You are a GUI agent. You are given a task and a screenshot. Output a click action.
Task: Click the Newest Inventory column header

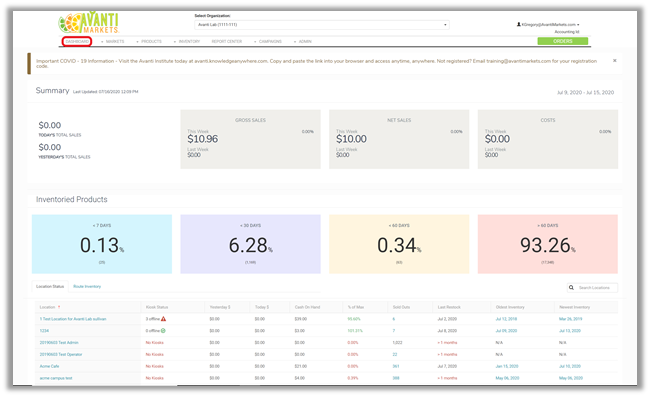tap(575, 307)
